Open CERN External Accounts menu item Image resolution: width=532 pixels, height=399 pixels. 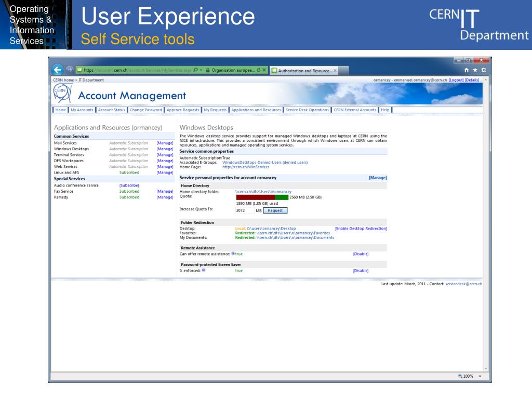click(355, 110)
